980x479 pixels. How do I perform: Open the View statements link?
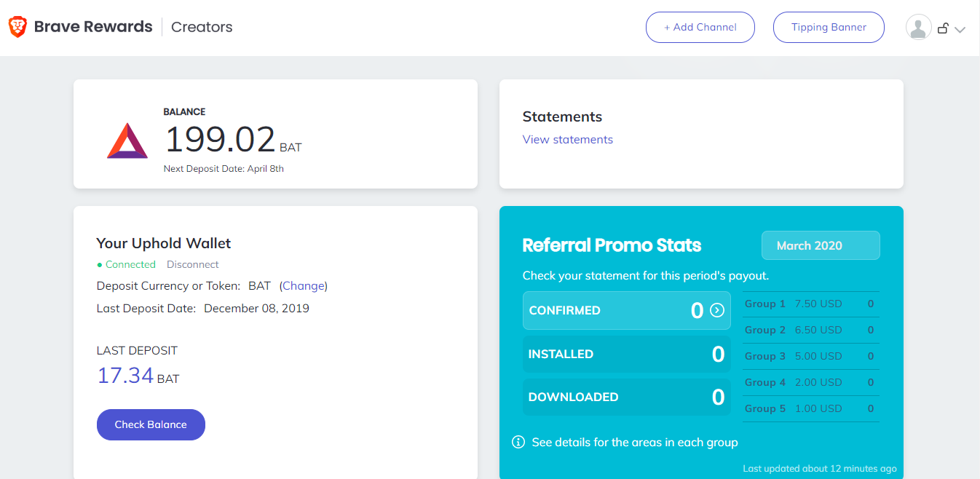pos(568,140)
